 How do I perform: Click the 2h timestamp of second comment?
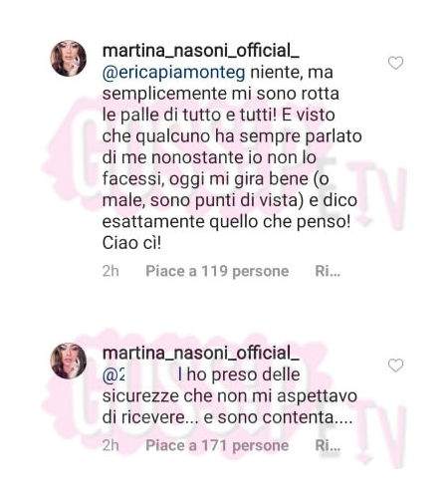111,445
